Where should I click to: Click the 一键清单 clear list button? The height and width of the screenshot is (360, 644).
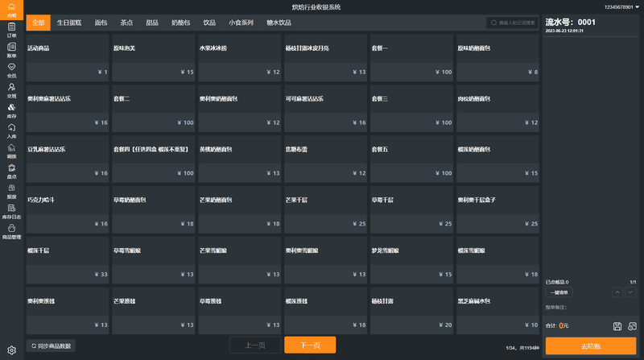point(558,292)
